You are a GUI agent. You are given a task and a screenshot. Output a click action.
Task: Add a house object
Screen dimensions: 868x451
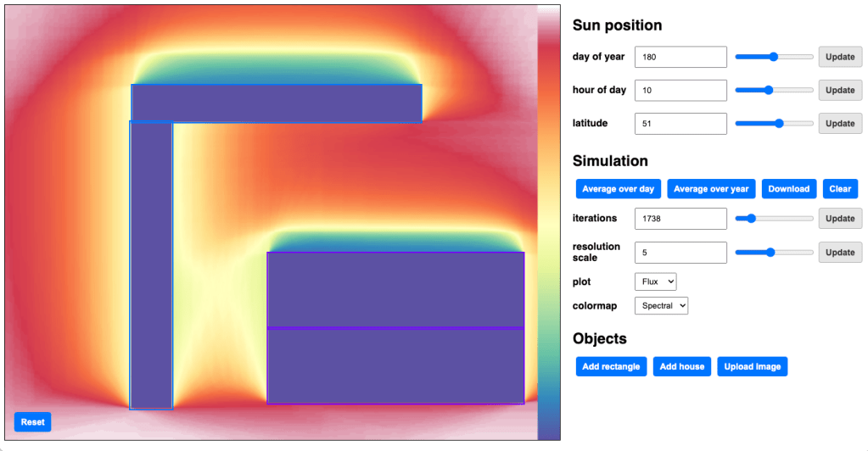(682, 366)
